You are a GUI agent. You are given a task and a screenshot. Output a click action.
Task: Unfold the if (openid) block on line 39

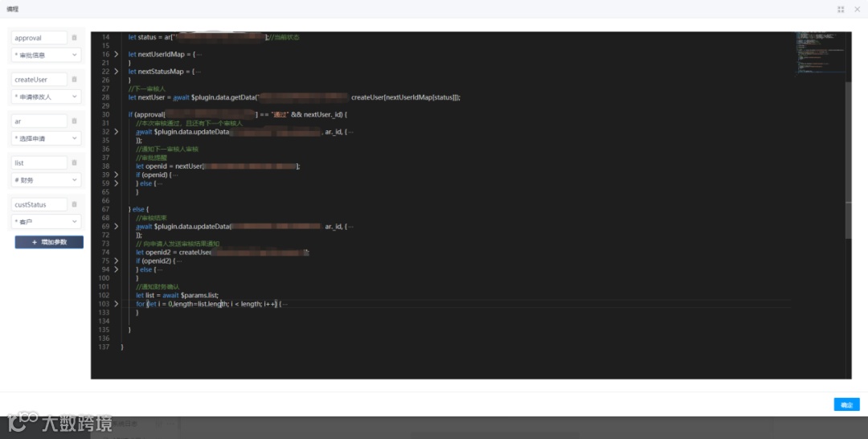(117, 174)
